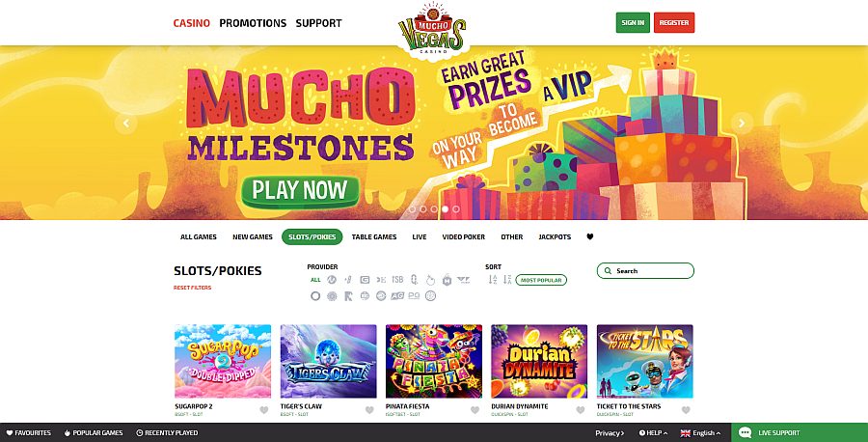Screen dimensions: 868x442
Task: Open the Help menu in footer
Action: (656, 433)
